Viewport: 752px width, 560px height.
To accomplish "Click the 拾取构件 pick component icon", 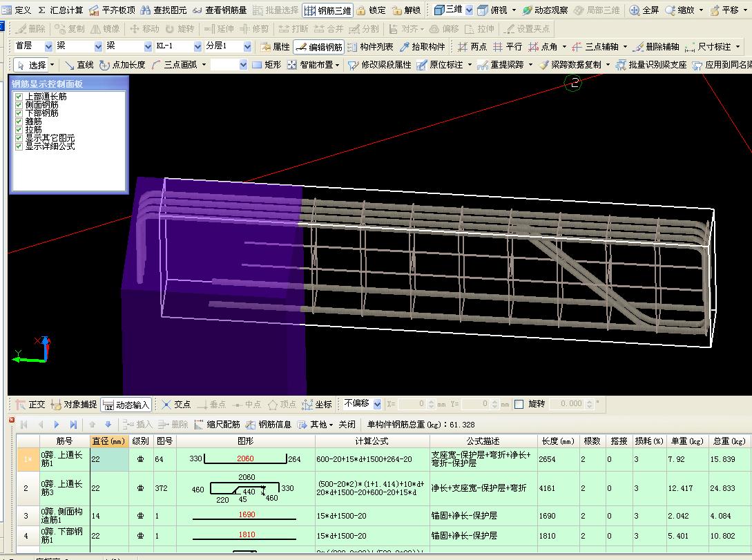I will (423, 46).
